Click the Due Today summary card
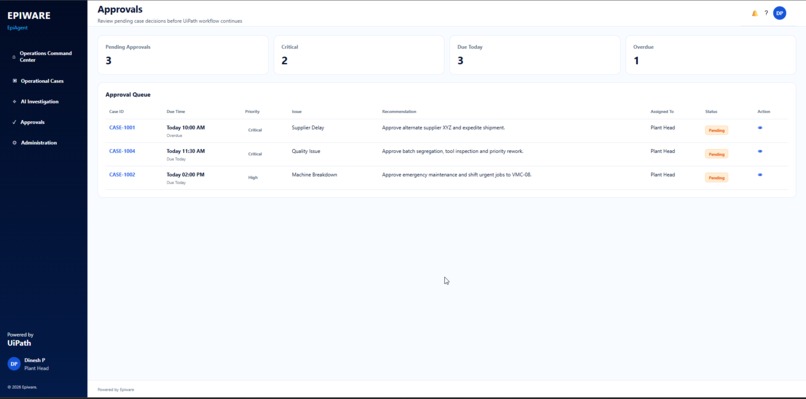 pos(535,55)
